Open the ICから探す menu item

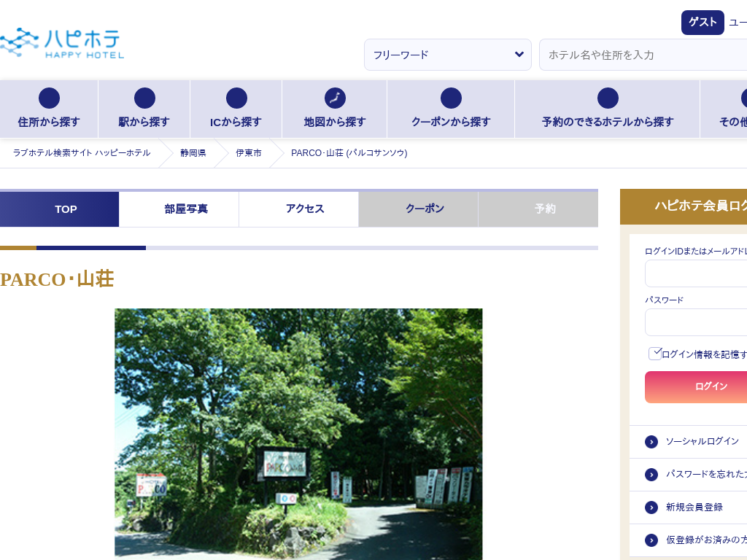(x=236, y=109)
